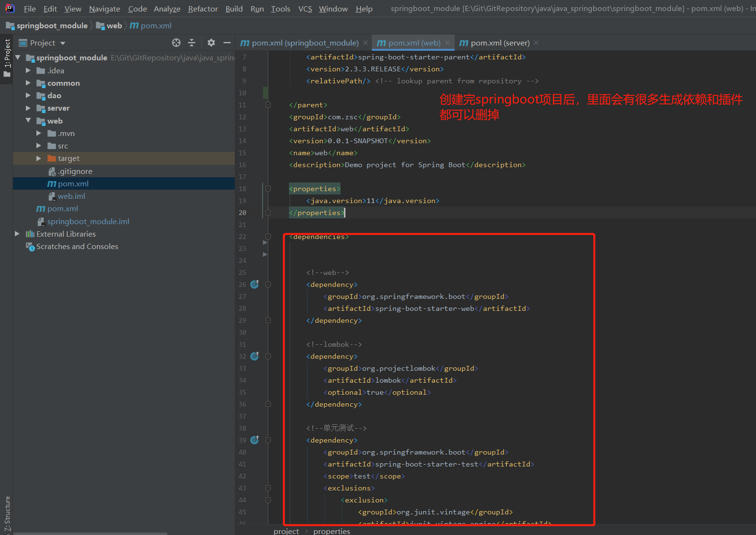The height and width of the screenshot is (535, 756).
Task: Click the Collapse All icon in Project panel
Action: pos(192,43)
